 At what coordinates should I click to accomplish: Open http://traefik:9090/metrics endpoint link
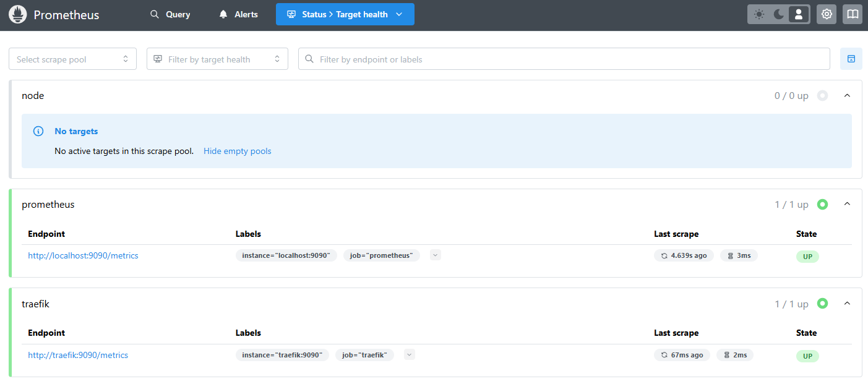click(x=78, y=355)
